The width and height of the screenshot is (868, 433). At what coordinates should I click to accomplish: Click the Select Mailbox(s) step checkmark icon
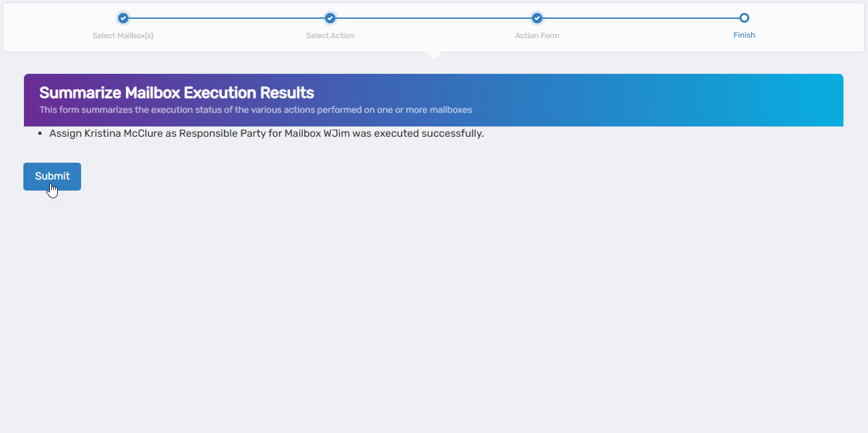(123, 18)
